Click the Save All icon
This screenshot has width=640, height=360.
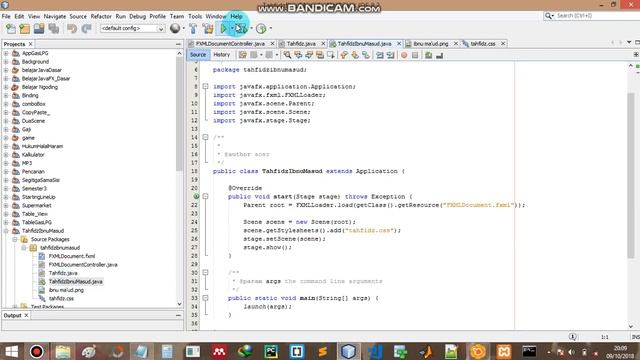[53, 29]
